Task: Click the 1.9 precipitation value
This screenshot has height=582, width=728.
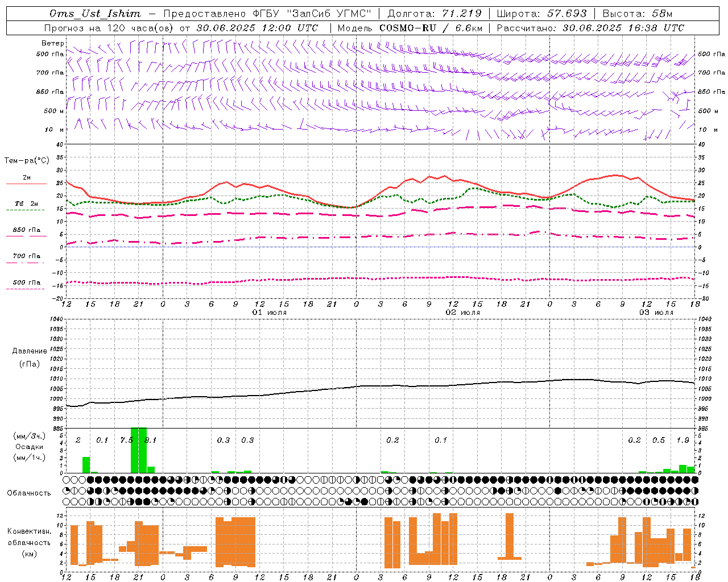Action: (x=682, y=440)
